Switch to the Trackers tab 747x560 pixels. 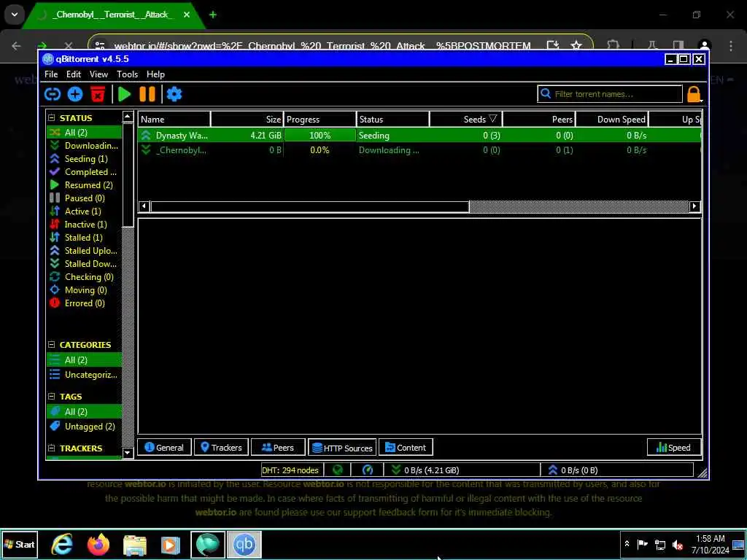click(222, 448)
